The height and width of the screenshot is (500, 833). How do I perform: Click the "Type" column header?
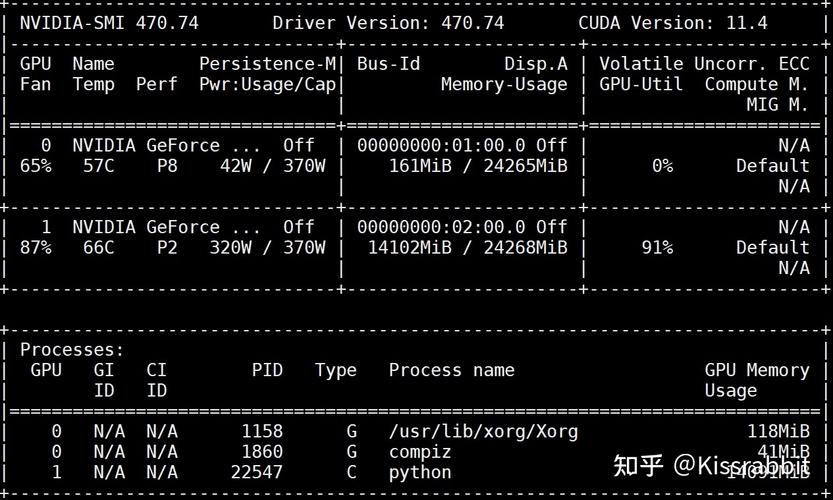(335, 371)
